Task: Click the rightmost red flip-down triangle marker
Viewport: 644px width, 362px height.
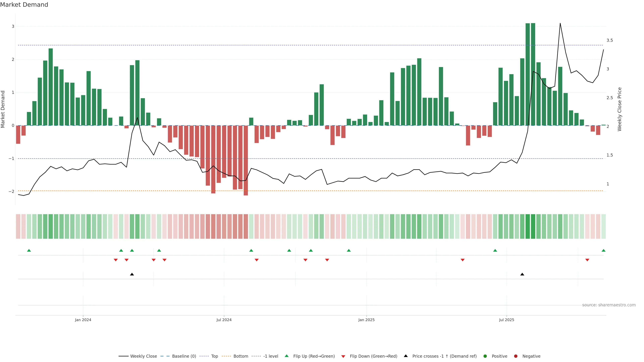Action: pyautogui.click(x=587, y=260)
